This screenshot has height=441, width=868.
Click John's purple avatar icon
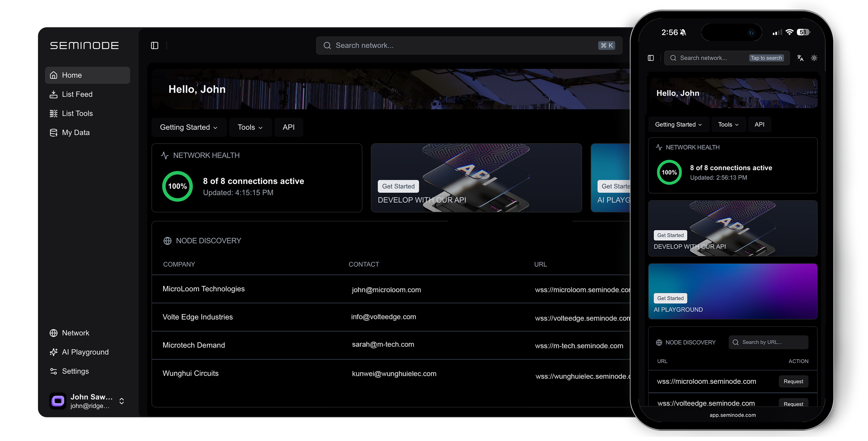click(58, 401)
